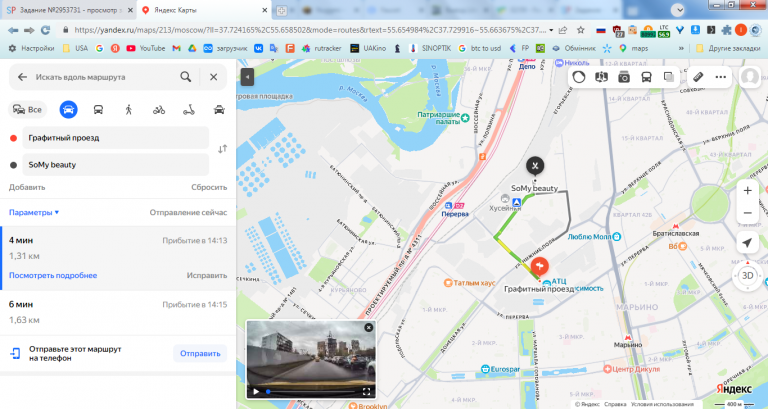
Task: Select the car route mode
Action: pos(69,110)
